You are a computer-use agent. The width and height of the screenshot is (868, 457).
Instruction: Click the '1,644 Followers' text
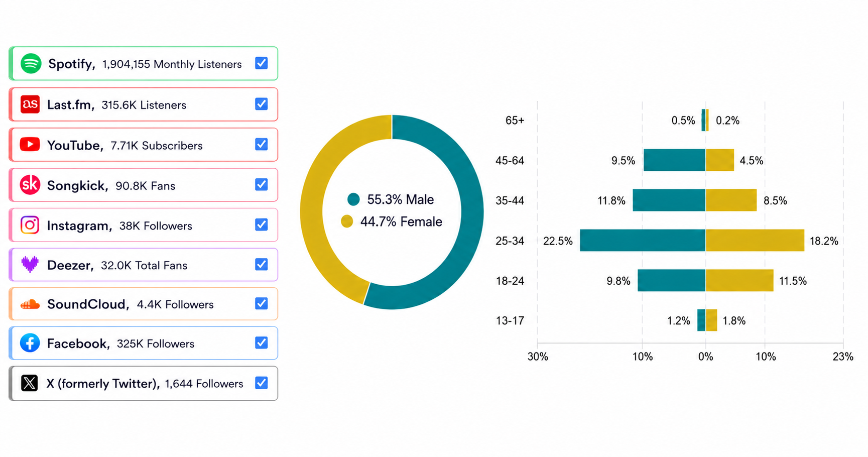[x=204, y=384]
